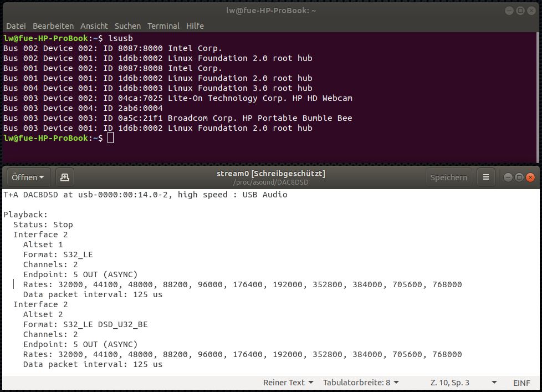Click the terminal title 'lw@fue-HP-ProBook: ~'
Image resolution: width=542 pixels, height=392 pixels.
pos(271,11)
